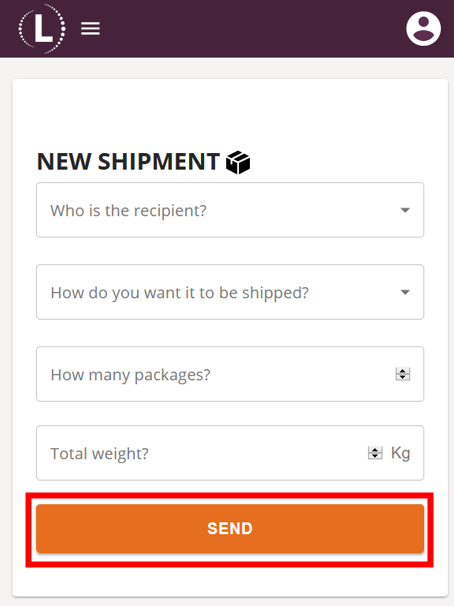This screenshot has width=454, height=606.
Task: Decrease total weight with down stepper arrow
Action: pyautogui.click(x=375, y=456)
